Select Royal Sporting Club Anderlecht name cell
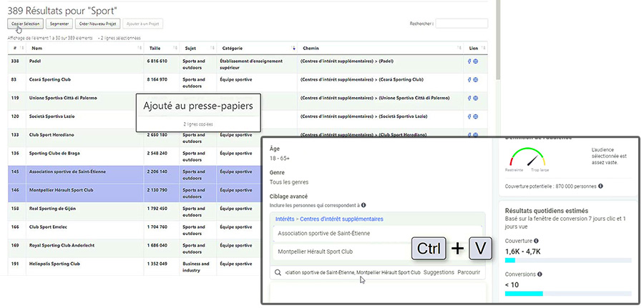The image size is (644, 308). tap(84, 249)
